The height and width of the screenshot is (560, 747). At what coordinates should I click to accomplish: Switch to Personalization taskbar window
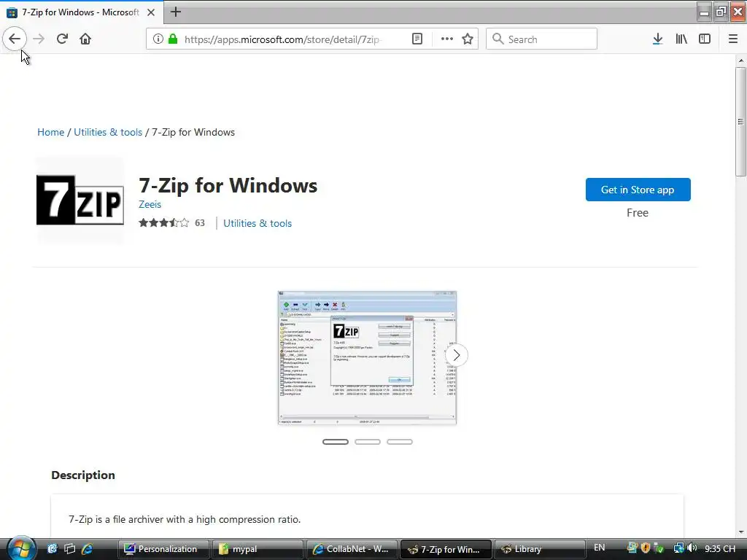pos(163,549)
